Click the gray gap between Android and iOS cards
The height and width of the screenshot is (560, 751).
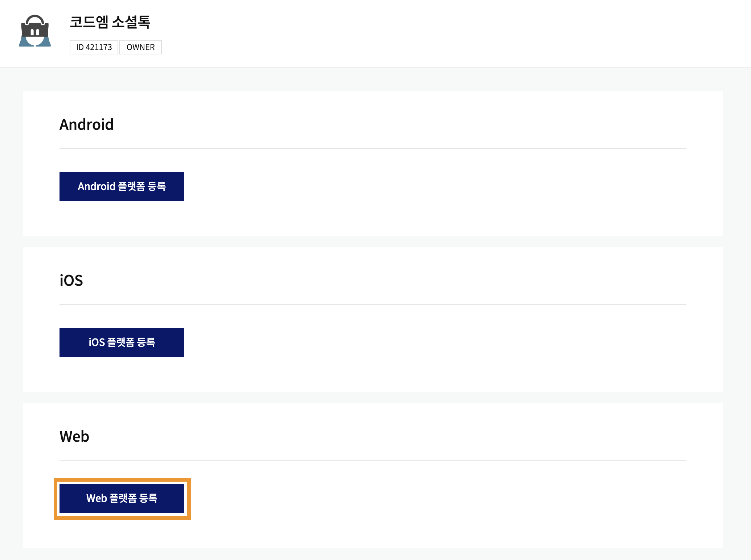[373, 242]
